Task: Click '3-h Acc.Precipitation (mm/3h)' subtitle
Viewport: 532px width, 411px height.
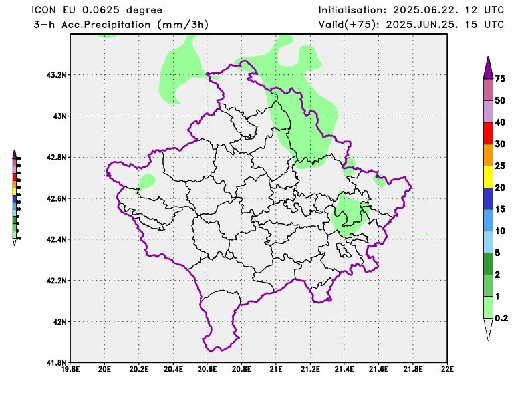Action: click(121, 25)
